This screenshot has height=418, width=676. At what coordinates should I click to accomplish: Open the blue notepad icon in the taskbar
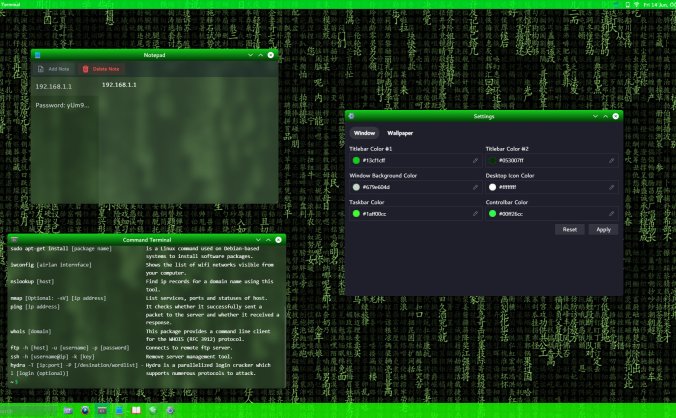click(x=119, y=411)
